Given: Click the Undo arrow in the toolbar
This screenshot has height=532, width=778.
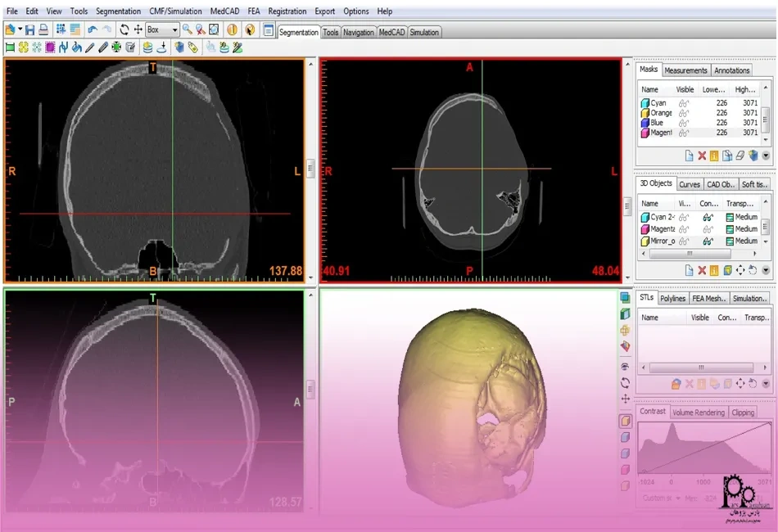Looking at the screenshot, I should pyautogui.click(x=93, y=29).
